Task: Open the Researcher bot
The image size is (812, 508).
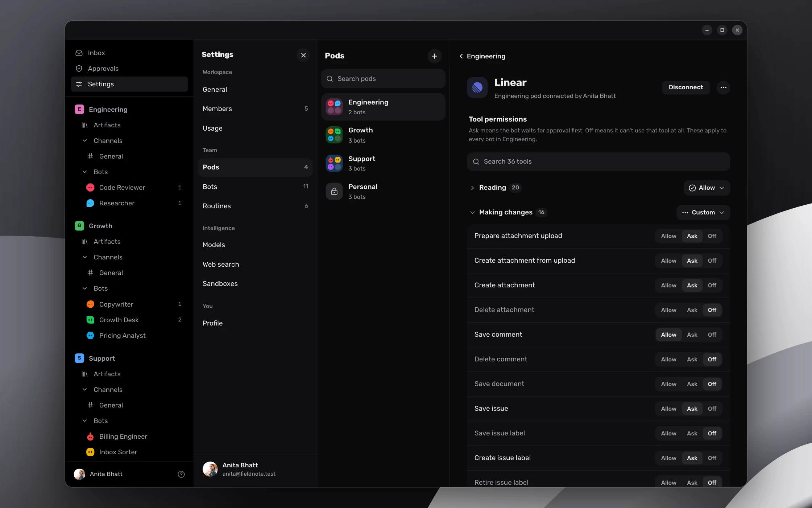Action: (129, 203)
